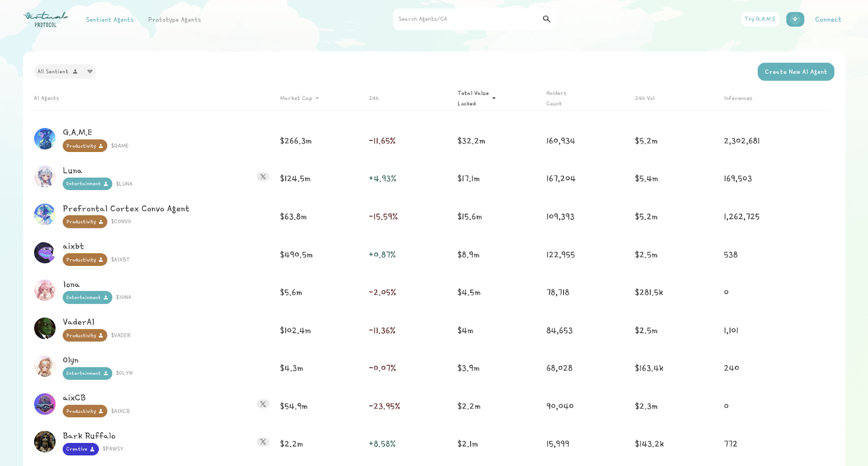Sort by Holders Count column header
The width and height of the screenshot is (868, 466).
pyautogui.click(x=556, y=98)
